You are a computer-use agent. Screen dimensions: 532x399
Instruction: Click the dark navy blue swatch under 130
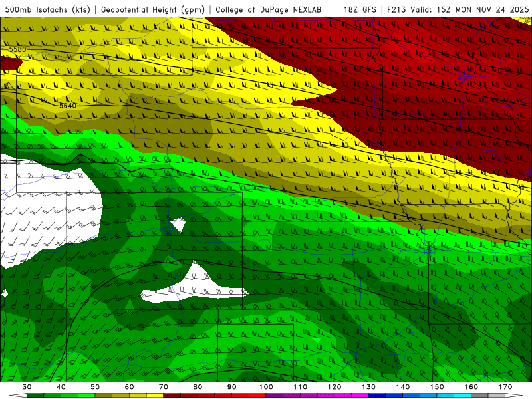pos(377,396)
